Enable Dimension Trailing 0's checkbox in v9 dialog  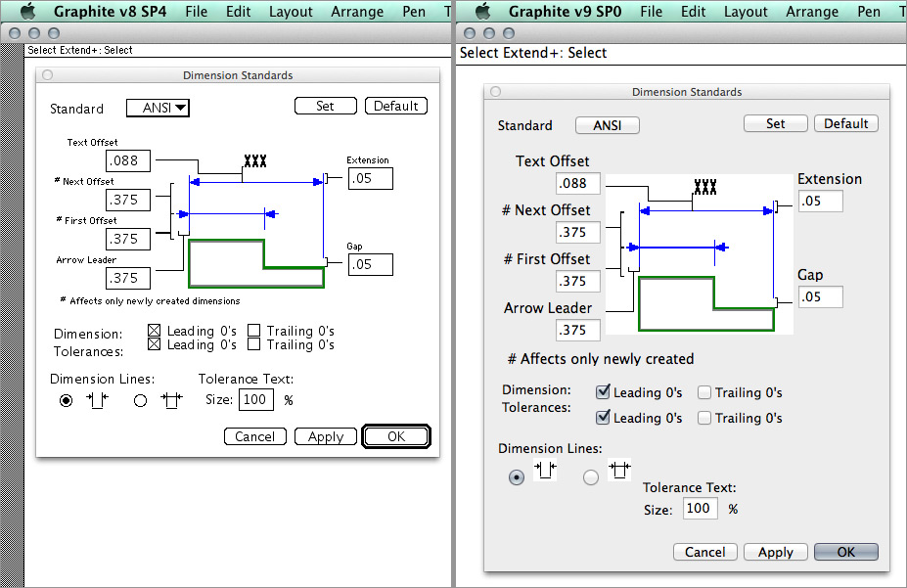point(704,393)
